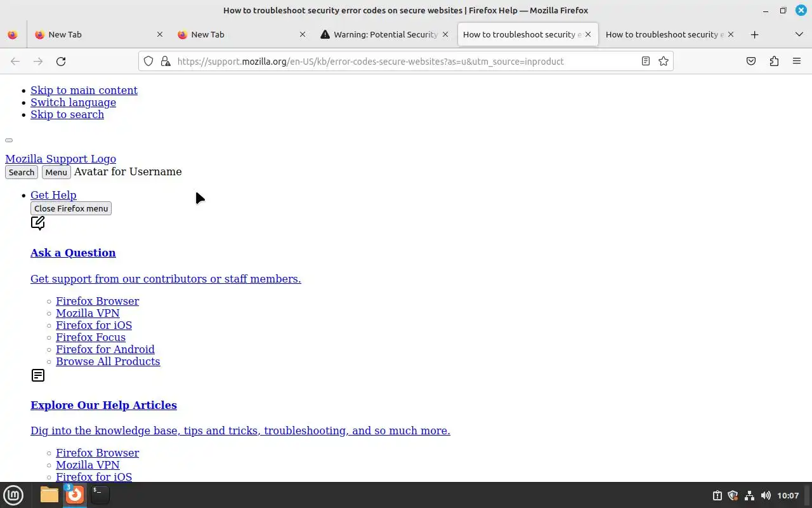Click the Close Firefox menu button

[x=71, y=208]
